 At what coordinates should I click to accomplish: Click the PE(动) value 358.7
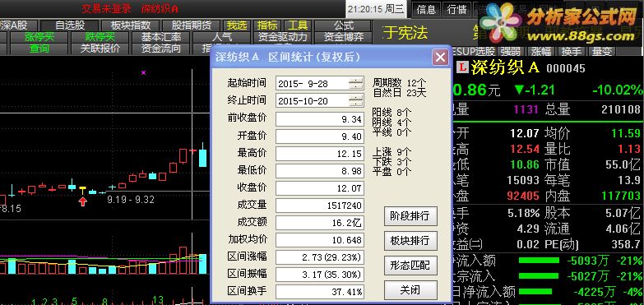click(x=627, y=245)
